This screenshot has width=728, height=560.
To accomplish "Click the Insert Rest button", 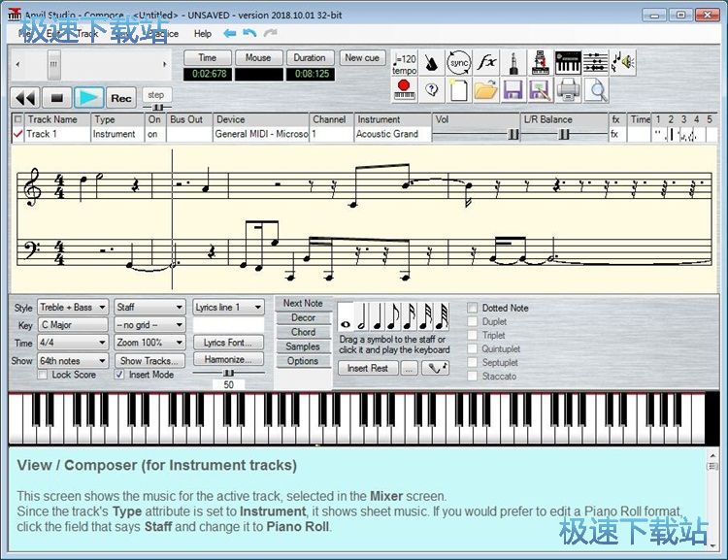I will 368,368.
